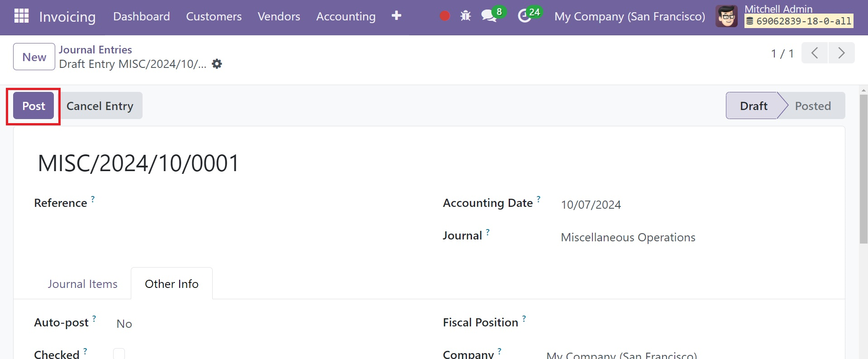Open the debug bug tools icon
Screen dimensions: 868x359
point(465,16)
